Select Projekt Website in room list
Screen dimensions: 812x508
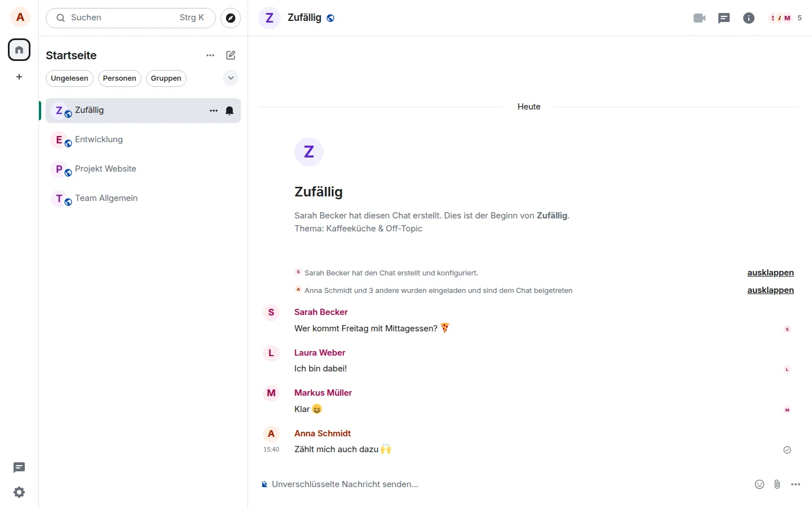[143, 169]
